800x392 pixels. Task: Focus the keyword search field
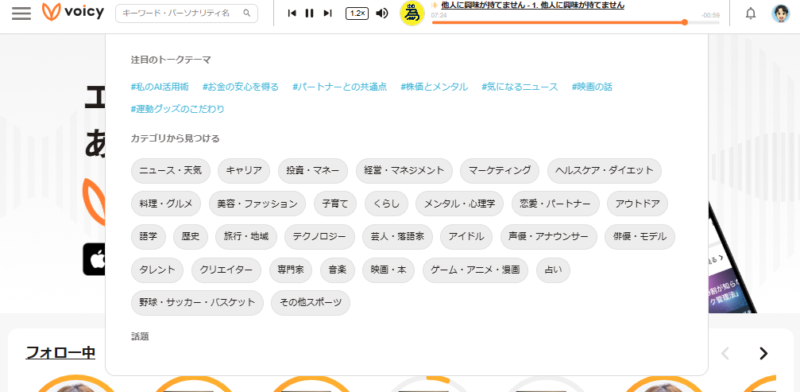click(187, 13)
